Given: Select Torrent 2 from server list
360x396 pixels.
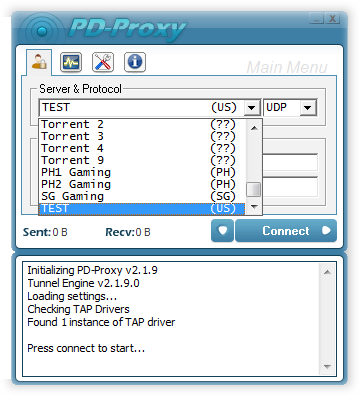Looking at the screenshot, I should [142, 124].
